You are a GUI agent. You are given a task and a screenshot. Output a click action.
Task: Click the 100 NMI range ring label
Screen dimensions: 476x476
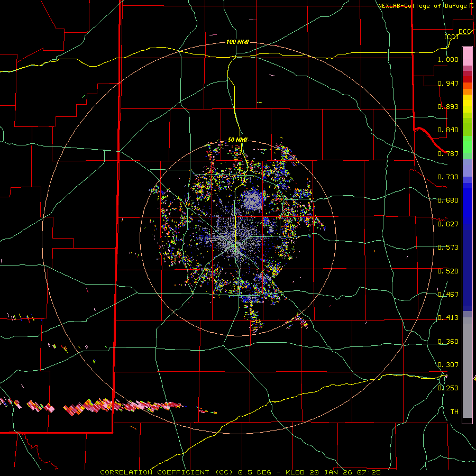pos(237,42)
